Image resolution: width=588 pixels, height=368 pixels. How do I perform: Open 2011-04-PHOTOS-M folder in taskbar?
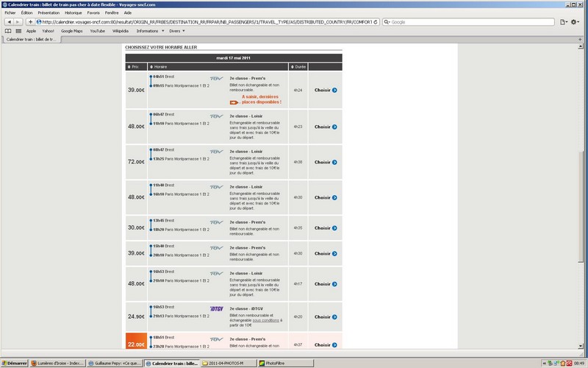point(229,363)
